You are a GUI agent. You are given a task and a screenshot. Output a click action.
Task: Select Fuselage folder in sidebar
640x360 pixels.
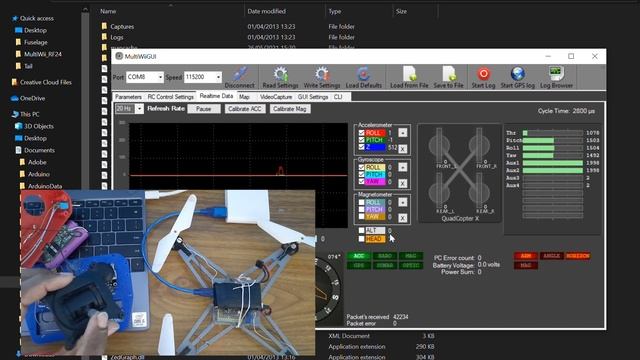point(36,42)
